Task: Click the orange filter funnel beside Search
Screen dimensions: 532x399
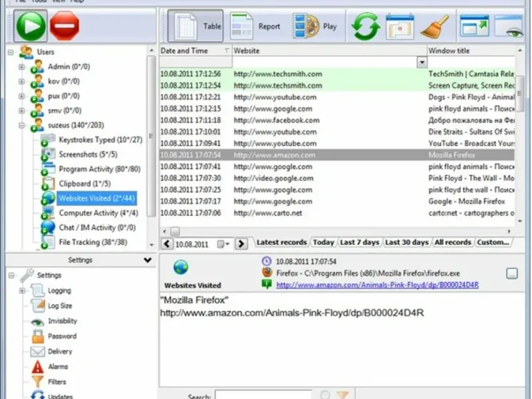Action: click(343, 395)
